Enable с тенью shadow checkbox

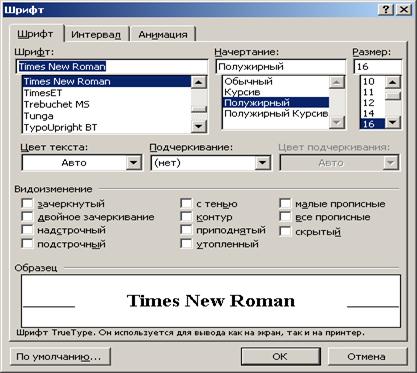pos(186,203)
